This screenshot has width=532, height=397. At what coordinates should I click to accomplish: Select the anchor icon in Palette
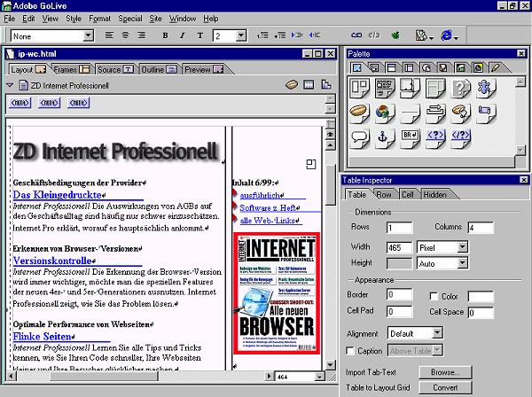click(x=385, y=138)
